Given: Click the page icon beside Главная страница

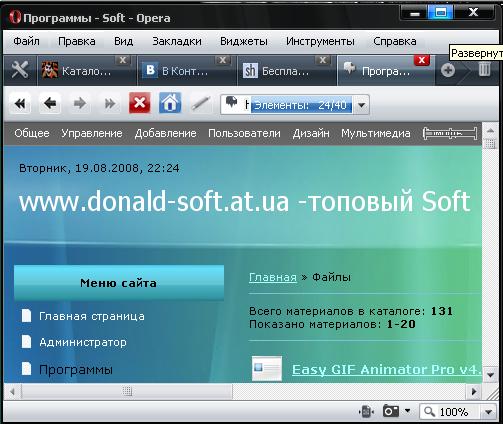Looking at the screenshot, I should [x=26, y=315].
